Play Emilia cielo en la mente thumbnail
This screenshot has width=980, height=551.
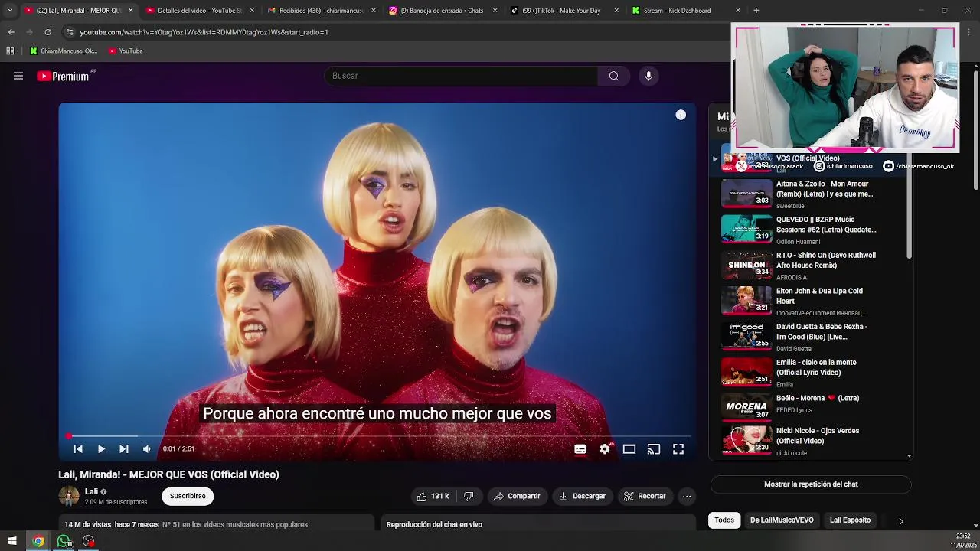click(746, 372)
